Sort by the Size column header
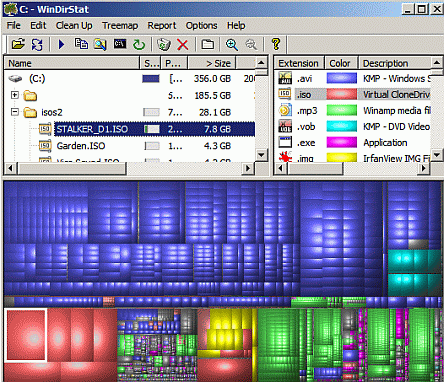 212,63
